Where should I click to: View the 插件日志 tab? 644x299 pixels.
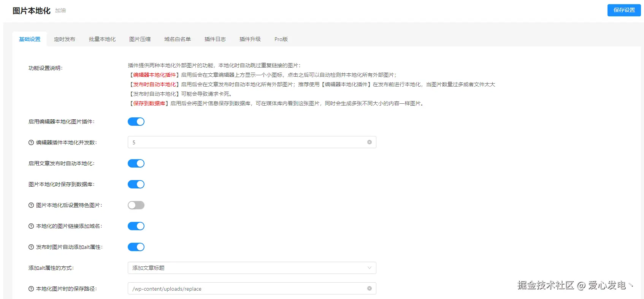click(x=215, y=39)
